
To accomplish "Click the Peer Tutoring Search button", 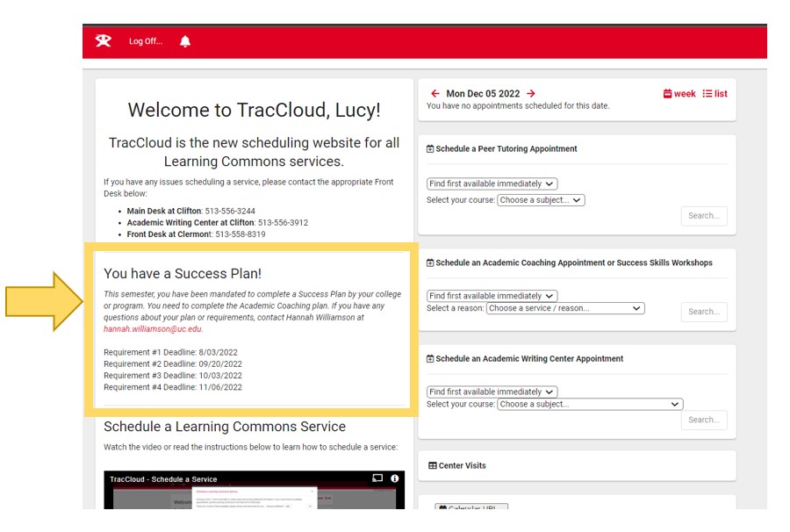I will tap(703, 216).
